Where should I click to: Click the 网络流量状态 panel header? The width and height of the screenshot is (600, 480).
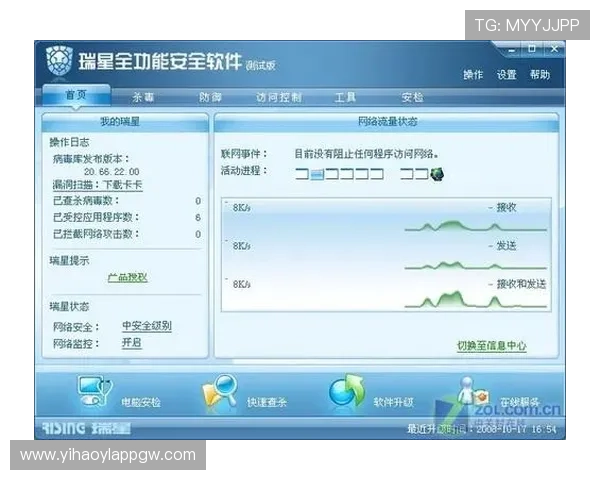click(x=386, y=122)
